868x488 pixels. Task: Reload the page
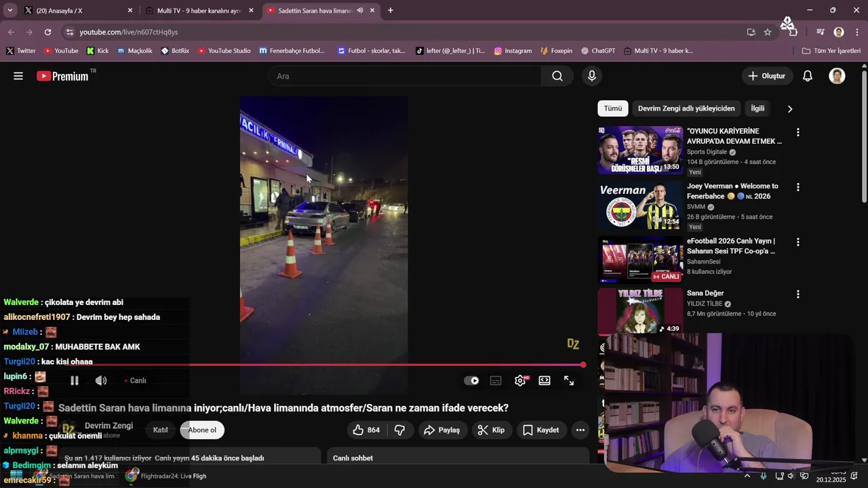(47, 32)
